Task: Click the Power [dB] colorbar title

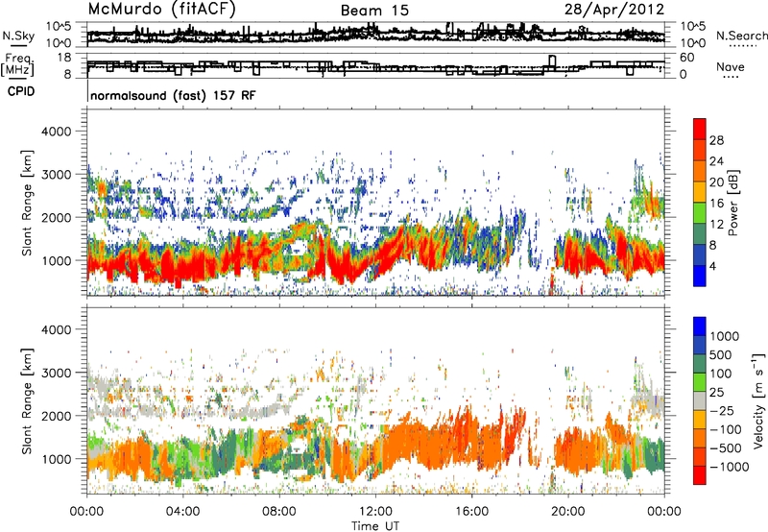Action: [x=733, y=203]
